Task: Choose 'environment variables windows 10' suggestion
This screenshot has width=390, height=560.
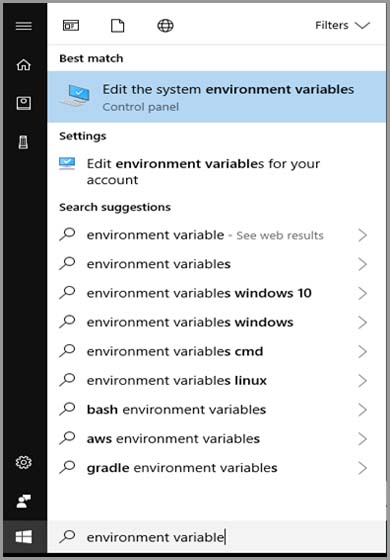Action: pyautogui.click(x=217, y=293)
